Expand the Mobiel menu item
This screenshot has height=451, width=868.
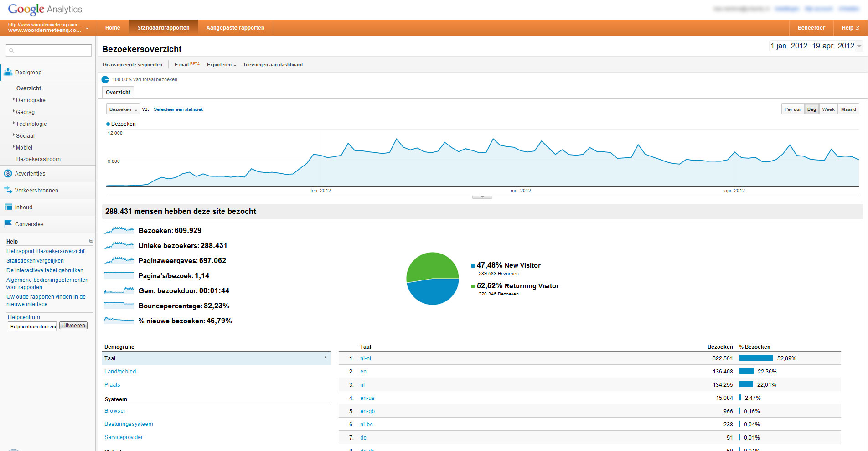point(24,147)
